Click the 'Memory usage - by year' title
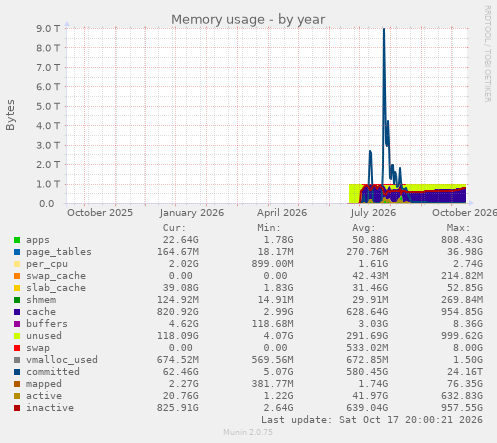Screen dimensions: 497x443 click(248, 19)
